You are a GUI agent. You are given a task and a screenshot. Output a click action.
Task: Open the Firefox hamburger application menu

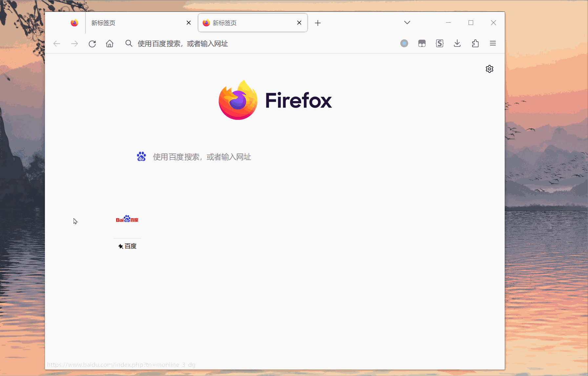(493, 43)
